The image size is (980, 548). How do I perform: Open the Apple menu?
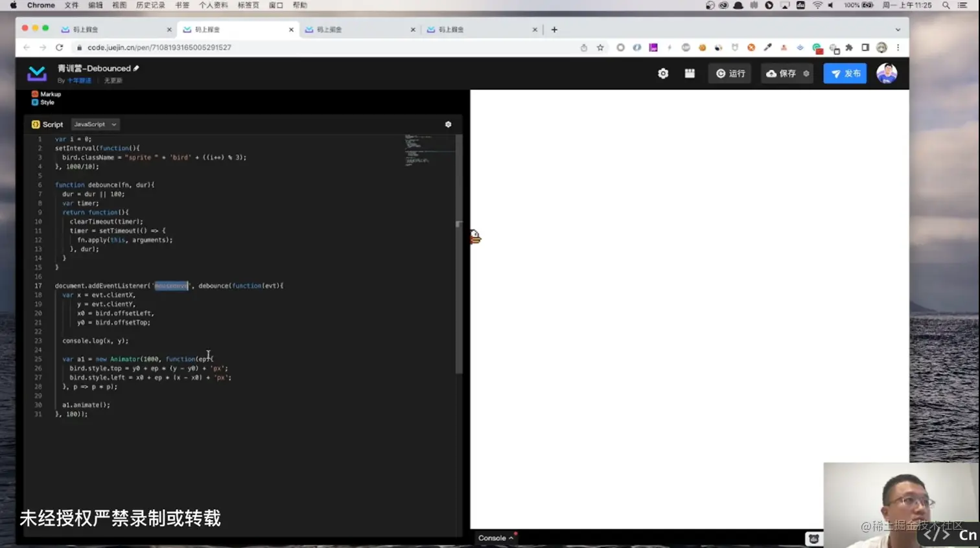(x=13, y=5)
